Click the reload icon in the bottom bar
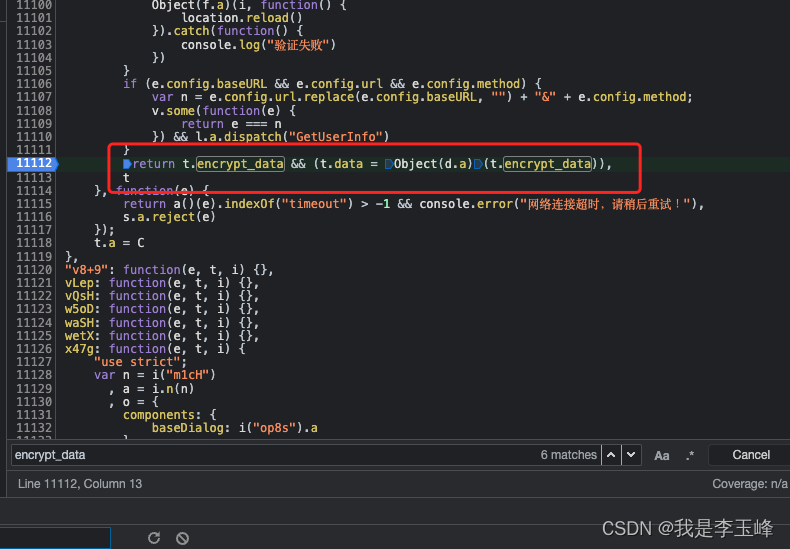 tap(153, 538)
